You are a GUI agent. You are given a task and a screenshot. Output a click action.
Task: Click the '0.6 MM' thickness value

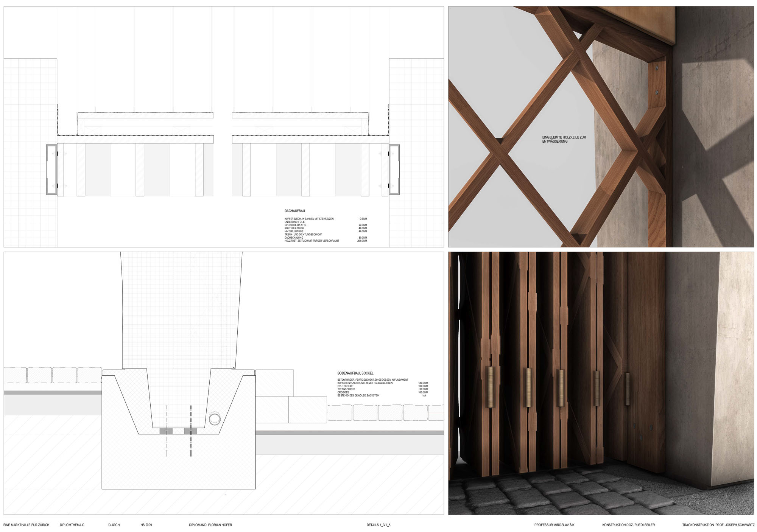click(363, 219)
